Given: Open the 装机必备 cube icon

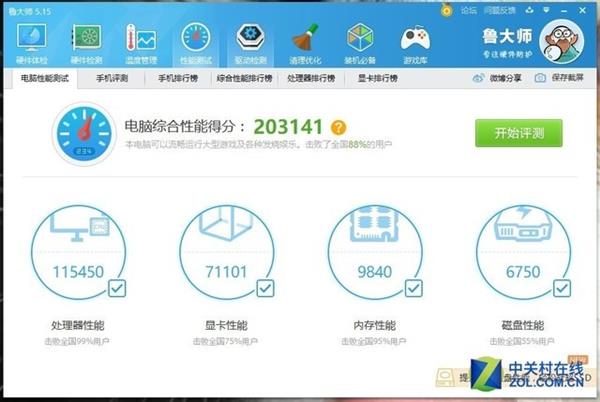Looking at the screenshot, I should click(360, 38).
